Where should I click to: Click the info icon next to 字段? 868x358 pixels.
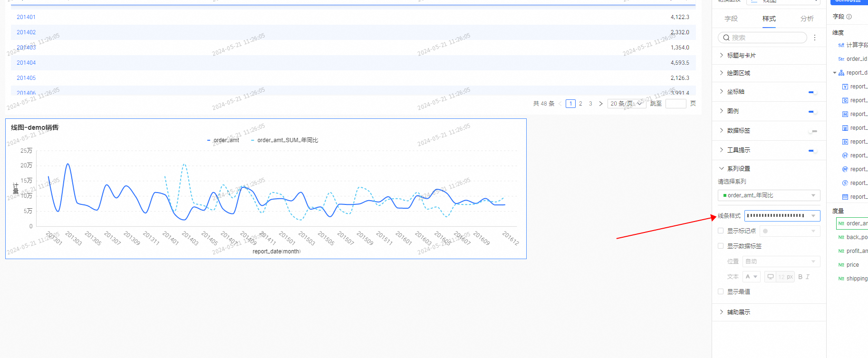click(x=849, y=17)
